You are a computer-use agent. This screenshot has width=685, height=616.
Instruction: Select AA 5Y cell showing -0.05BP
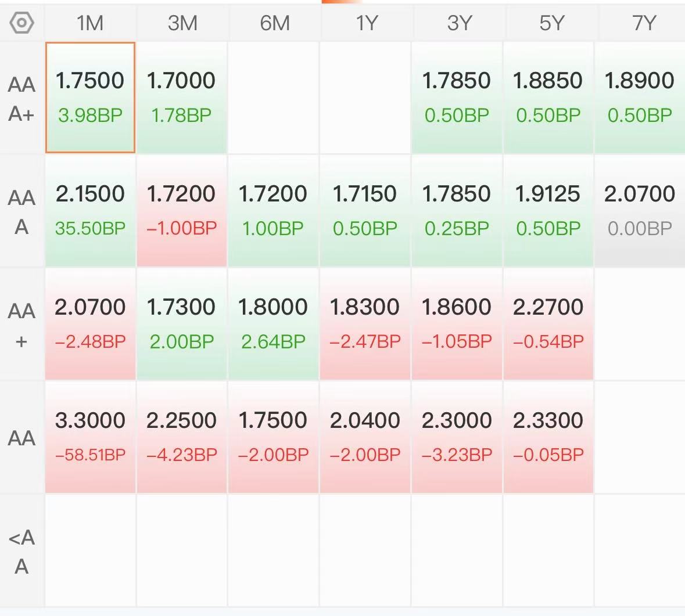pyautogui.click(x=548, y=437)
